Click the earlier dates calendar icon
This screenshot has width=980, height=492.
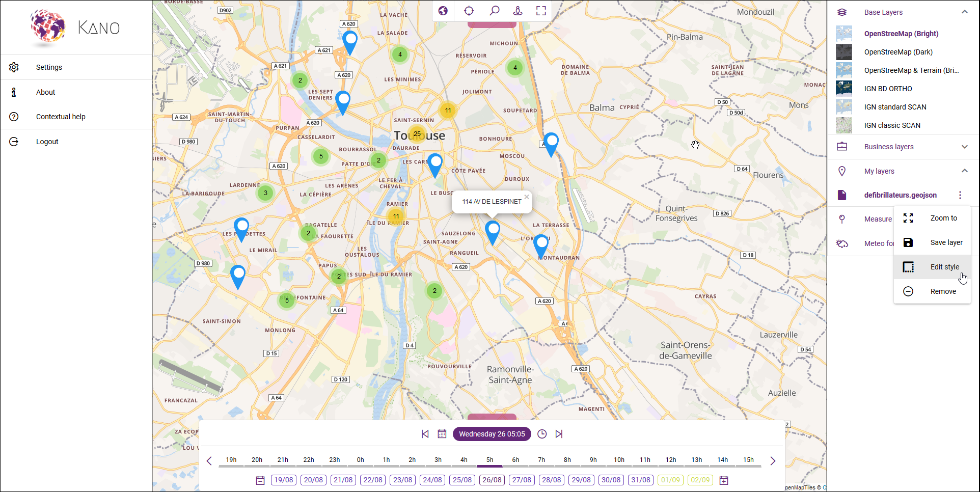[x=260, y=480]
